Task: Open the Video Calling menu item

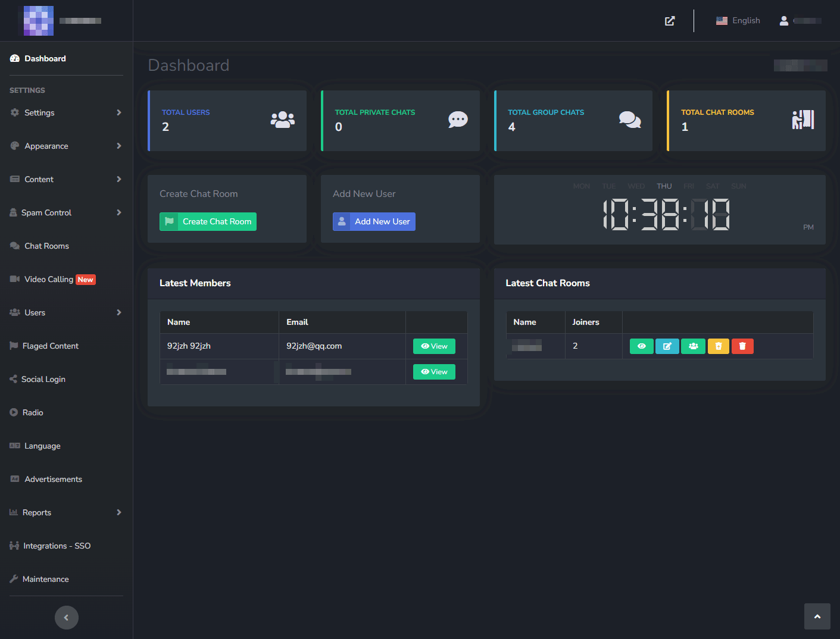Action: click(x=66, y=279)
